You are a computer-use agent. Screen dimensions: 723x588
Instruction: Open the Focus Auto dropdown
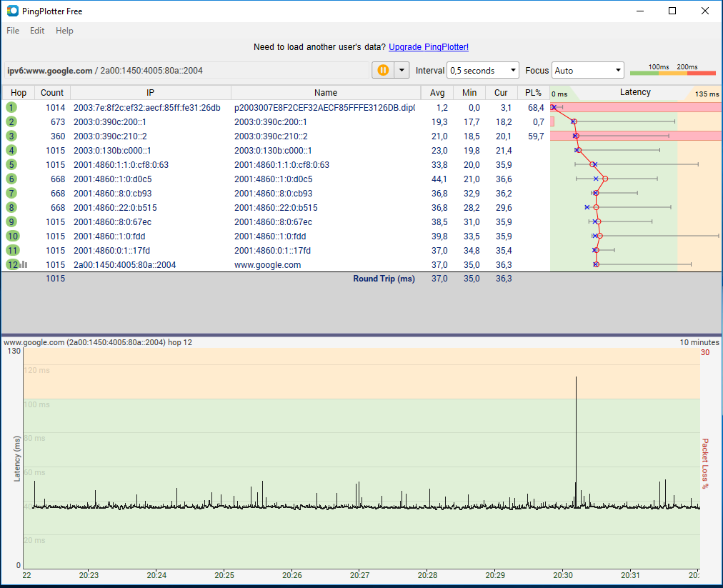point(587,71)
